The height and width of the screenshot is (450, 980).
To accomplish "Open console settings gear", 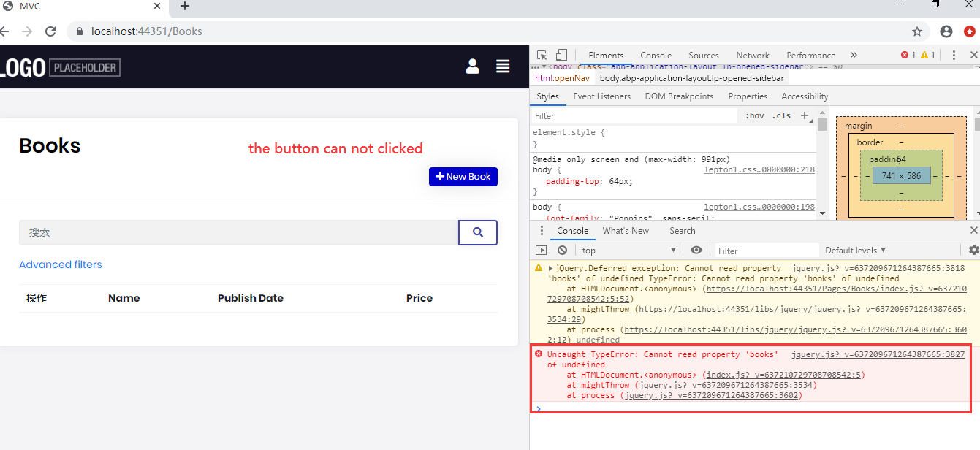I will [x=973, y=251].
